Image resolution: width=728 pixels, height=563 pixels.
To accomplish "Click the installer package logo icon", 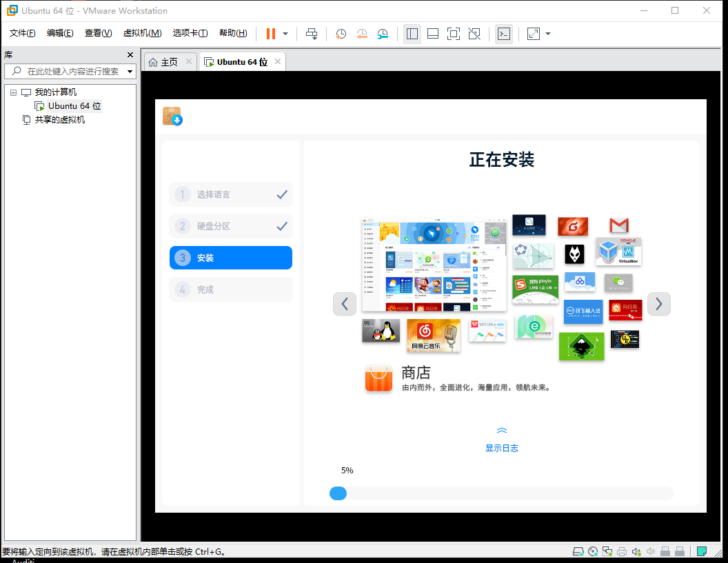I will coord(172,116).
